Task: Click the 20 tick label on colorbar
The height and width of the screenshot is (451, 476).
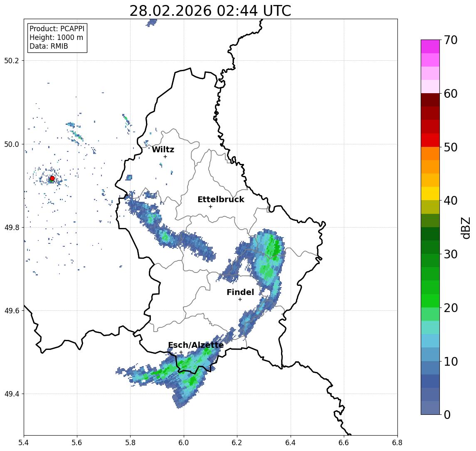Action: tap(451, 307)
